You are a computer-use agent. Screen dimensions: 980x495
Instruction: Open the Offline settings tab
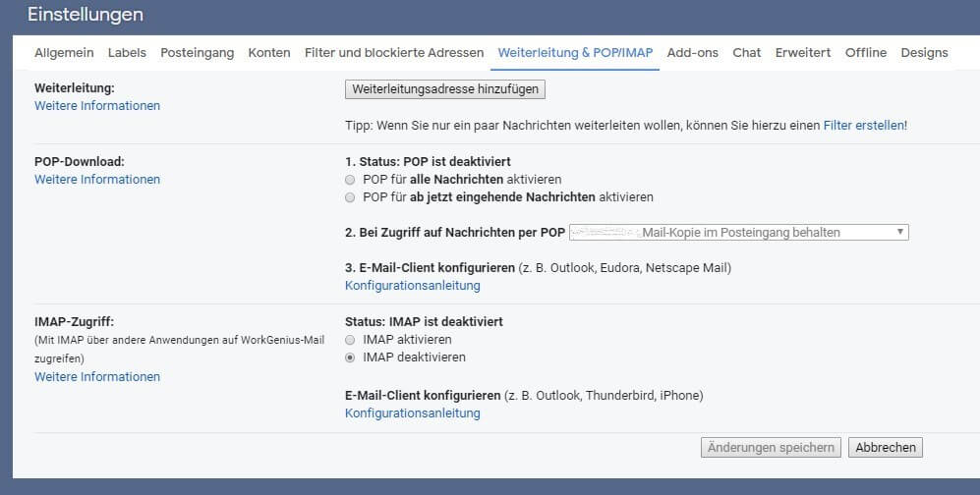[x=865, y=53]
